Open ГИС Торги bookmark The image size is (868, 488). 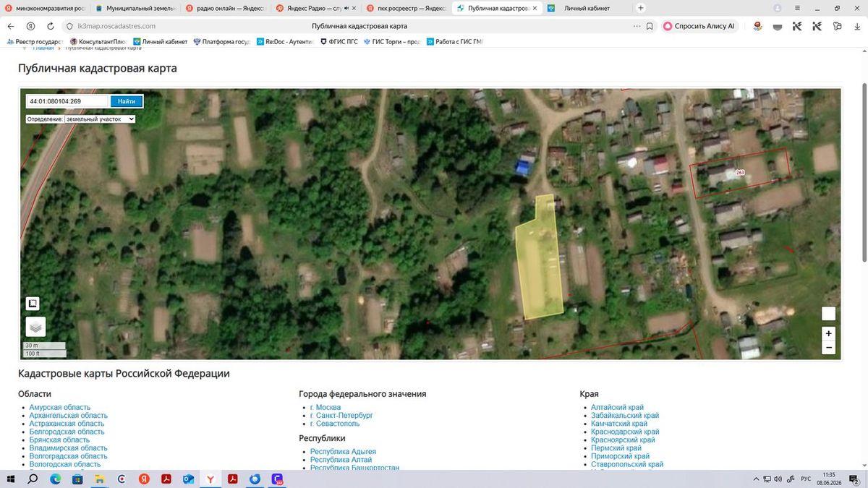391,42
